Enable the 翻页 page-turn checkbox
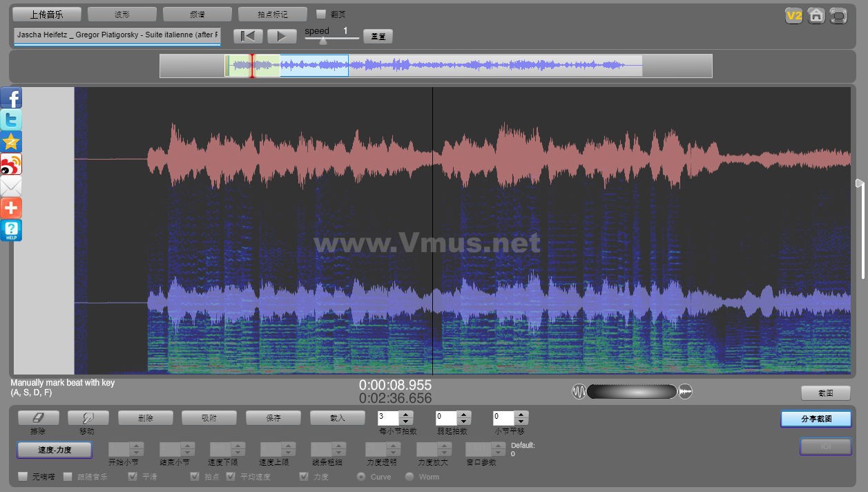This screenshot has width=868, height=492. coord(321,14)
